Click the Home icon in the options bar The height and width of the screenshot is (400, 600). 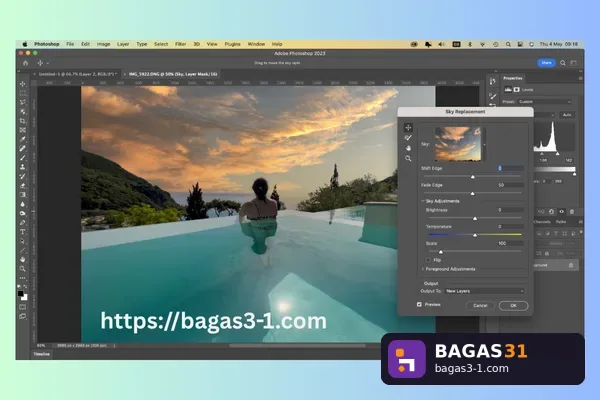pyautogui.click(x=26, y=63)
